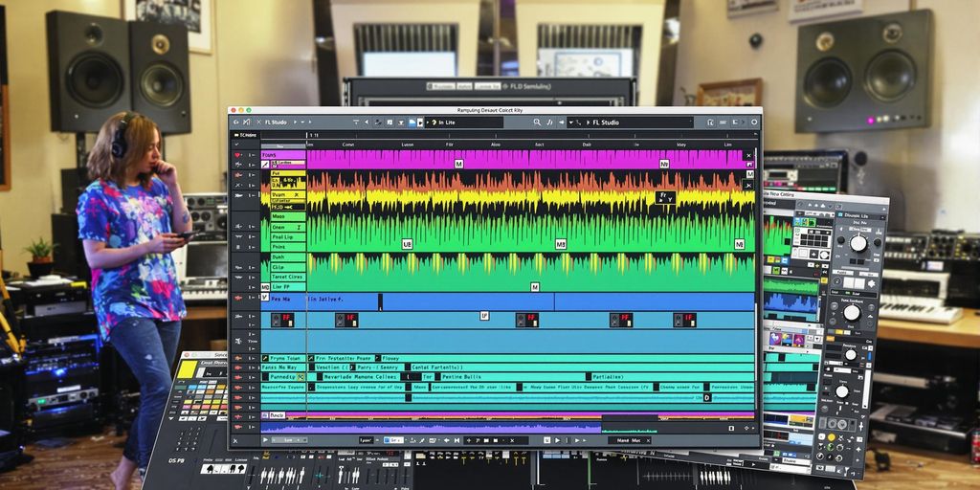
Task: Click the magnifier search icon in top toolbar
Action: 537,122
